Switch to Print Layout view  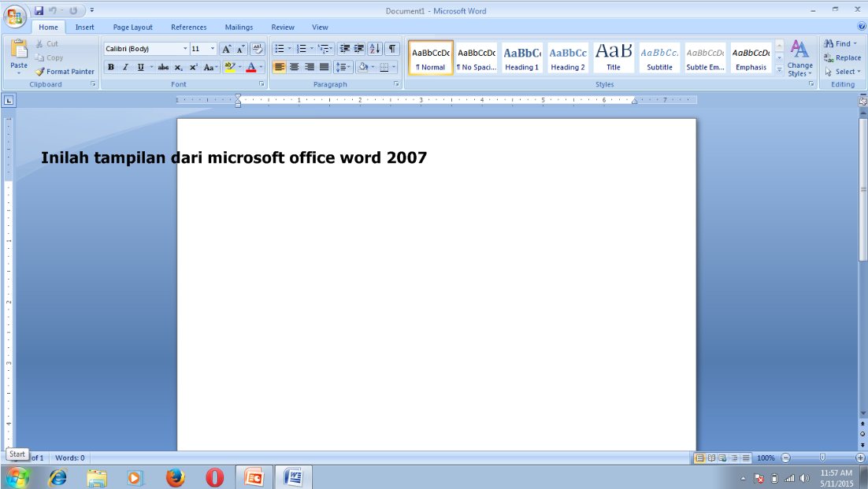[699, 458]
